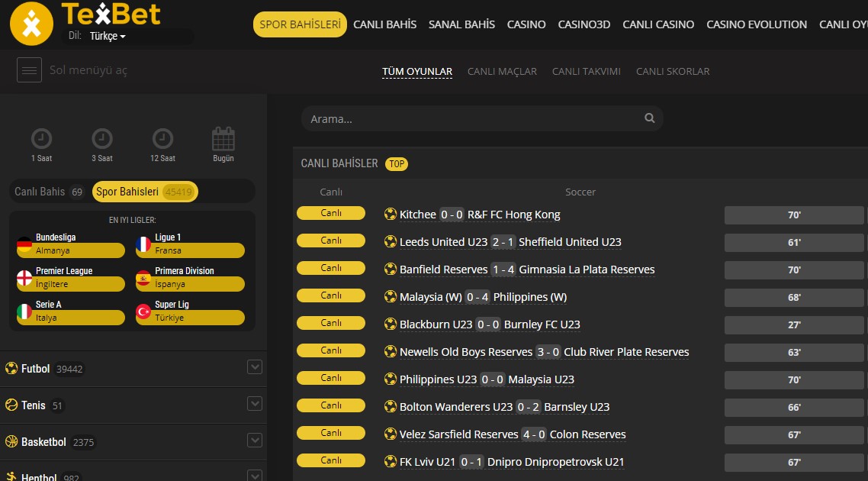Screen dimensions: 868x481
Task: Click the search magnifier icon
Action: 650,118
